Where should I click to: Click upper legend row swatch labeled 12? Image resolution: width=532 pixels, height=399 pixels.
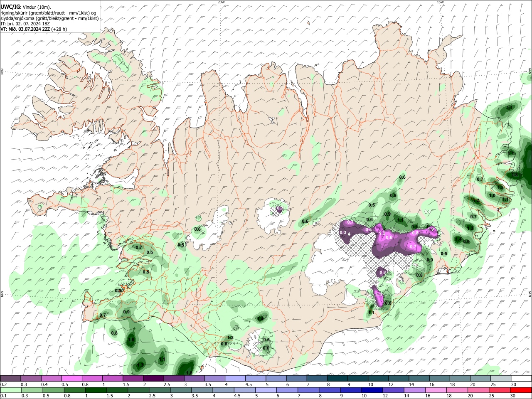pyautogui.click(x=399, y=378)
